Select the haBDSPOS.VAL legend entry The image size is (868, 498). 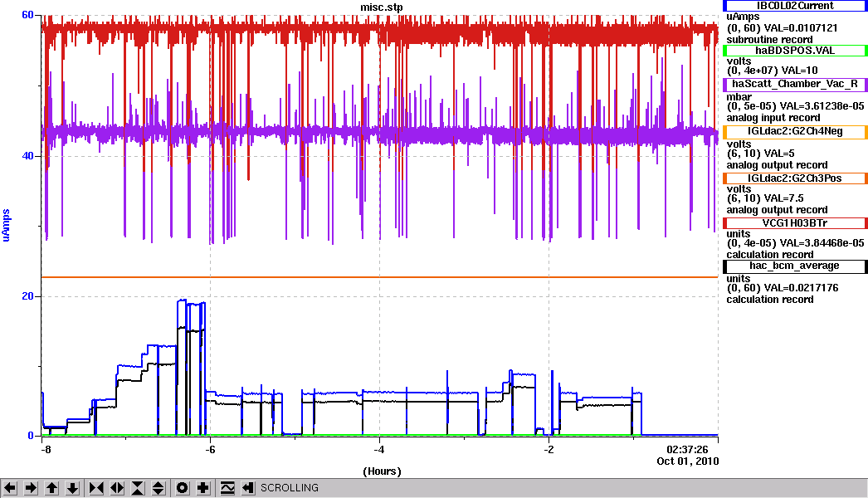[x=795, y=51]
